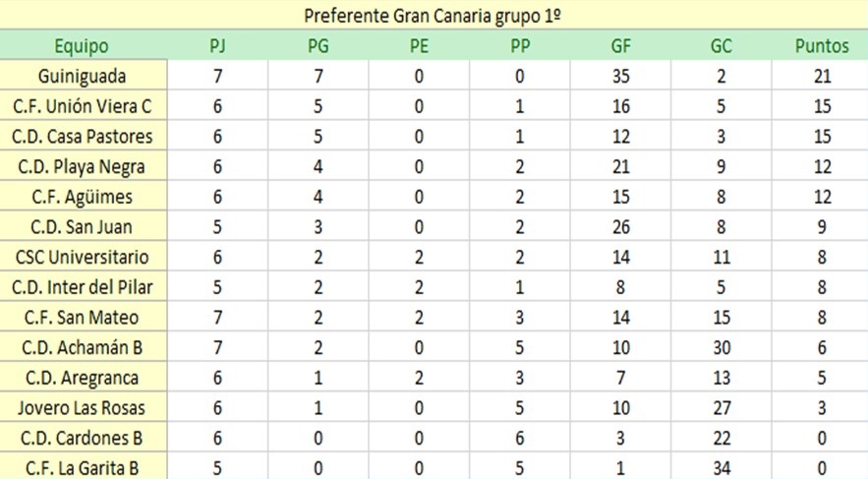
Task: Select the Jovero Las Rosas cell
Action: pyautogui.click(x=83, y=407)
